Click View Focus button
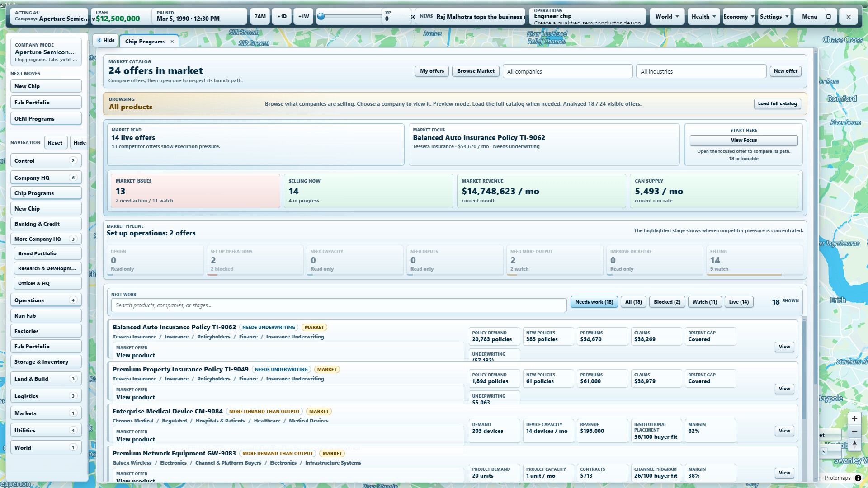868x488 pixels. pos(744,140)
